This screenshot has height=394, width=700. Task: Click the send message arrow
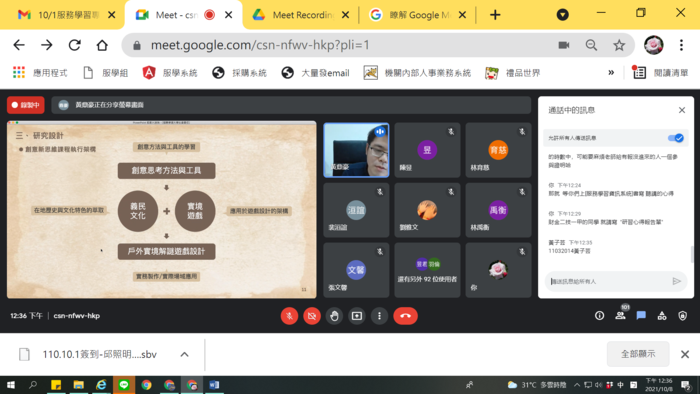676,281
